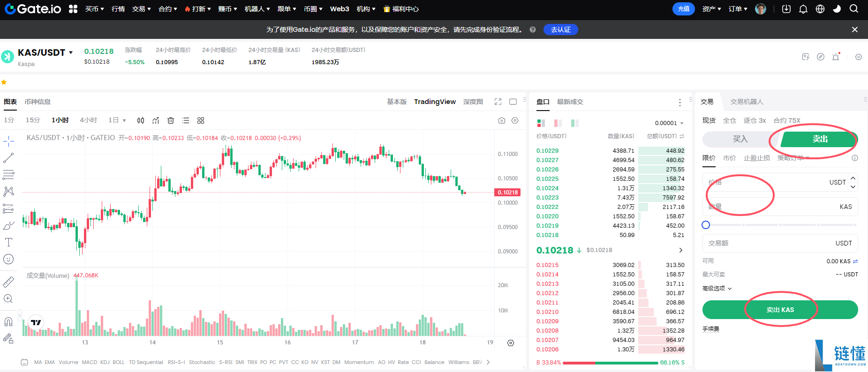Open the search magnifier icon
This screenshot has height=372, width=868.
[x=854, y=9]
